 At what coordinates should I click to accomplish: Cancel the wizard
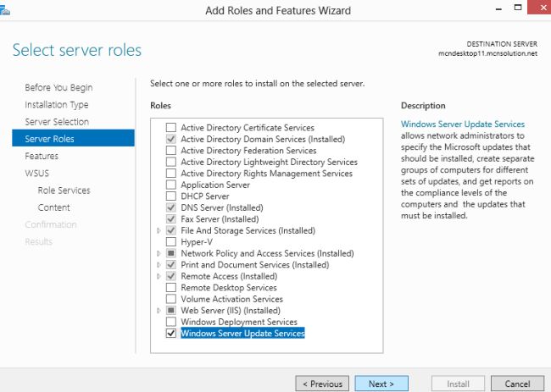click(516, 384)
